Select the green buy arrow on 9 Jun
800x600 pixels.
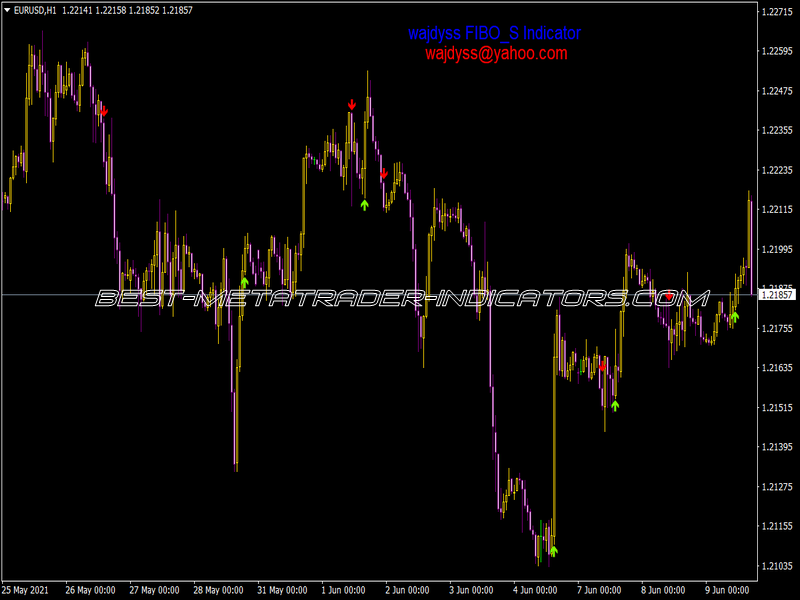tap(734, 317)
